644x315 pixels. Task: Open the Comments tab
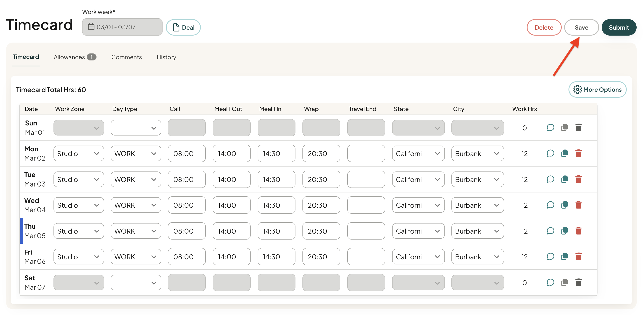click(127, 57)
